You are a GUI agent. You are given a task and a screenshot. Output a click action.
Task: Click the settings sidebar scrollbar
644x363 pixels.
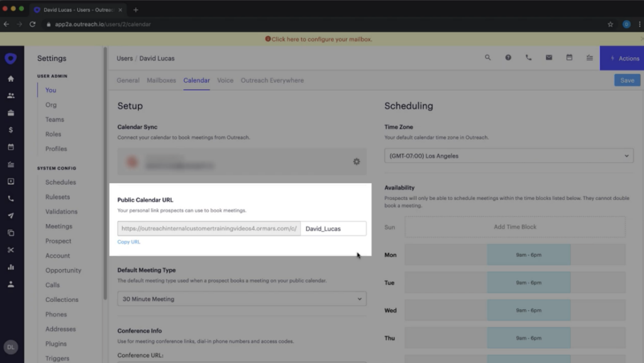pos(105,172)
